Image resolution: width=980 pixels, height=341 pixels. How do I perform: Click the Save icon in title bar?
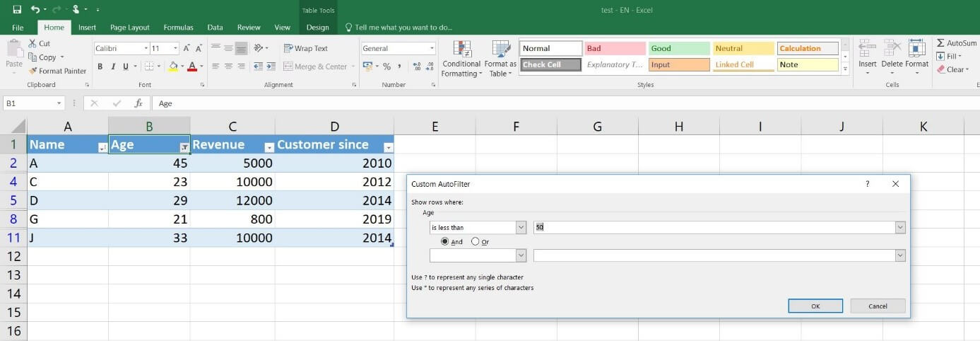click(17, 10)
